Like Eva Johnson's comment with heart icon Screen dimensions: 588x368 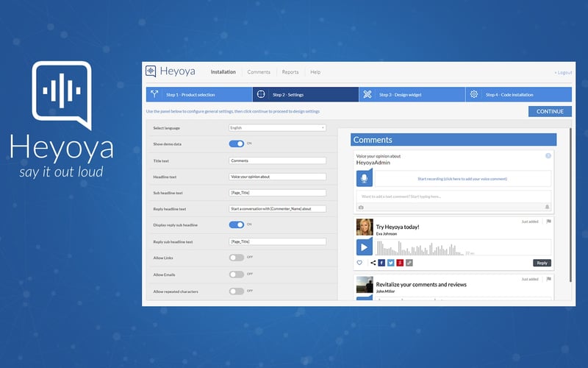(x=359, y=263)
